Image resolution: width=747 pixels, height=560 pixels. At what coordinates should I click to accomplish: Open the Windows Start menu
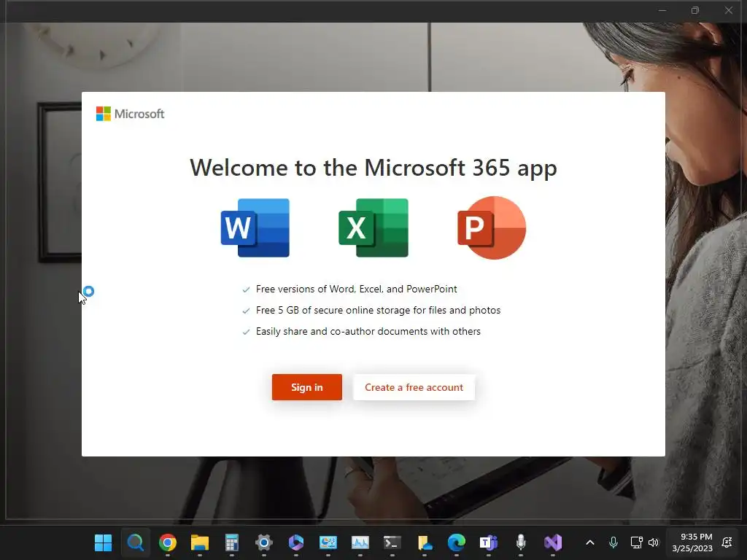coord(103,542)
